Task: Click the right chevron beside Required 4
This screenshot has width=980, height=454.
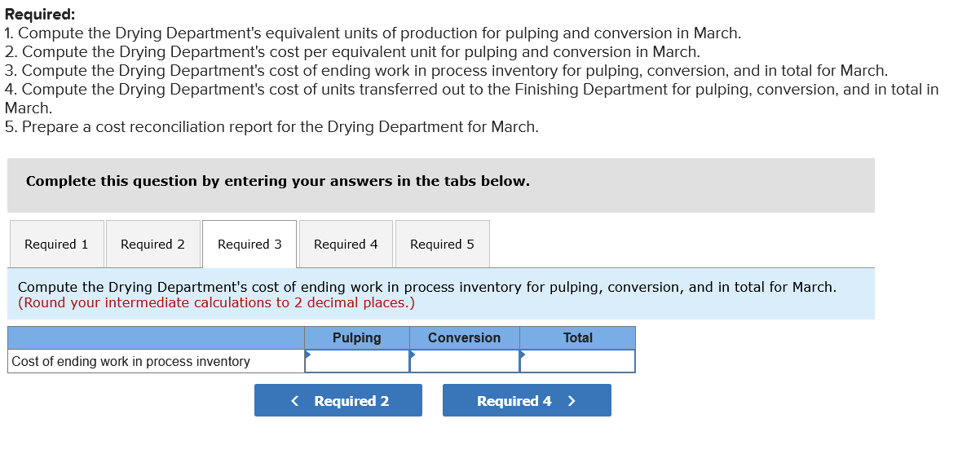Action: 572,401
